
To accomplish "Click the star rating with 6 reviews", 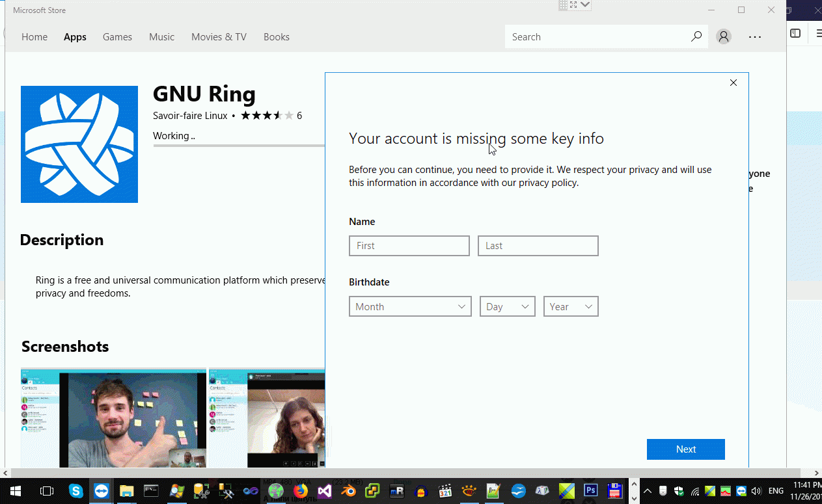I will (271, 116).
